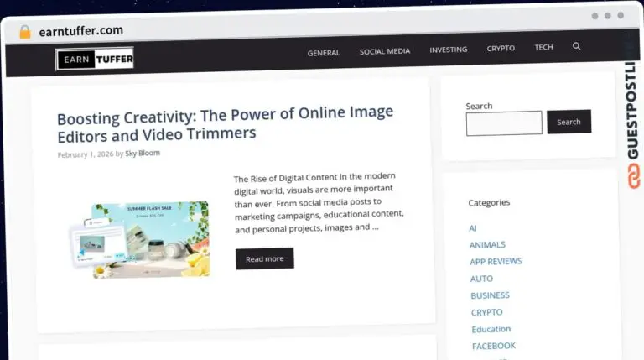Click the earntuffer.com address text

point(80,31)
